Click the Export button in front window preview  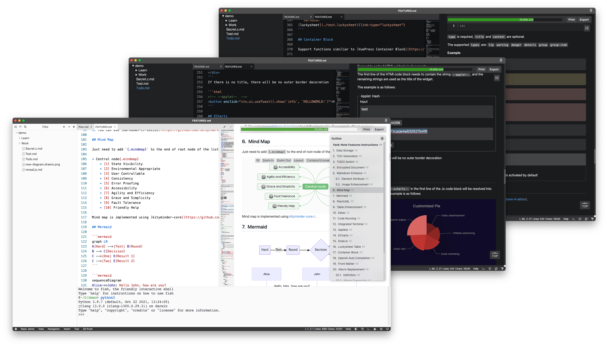coord(379,129)
